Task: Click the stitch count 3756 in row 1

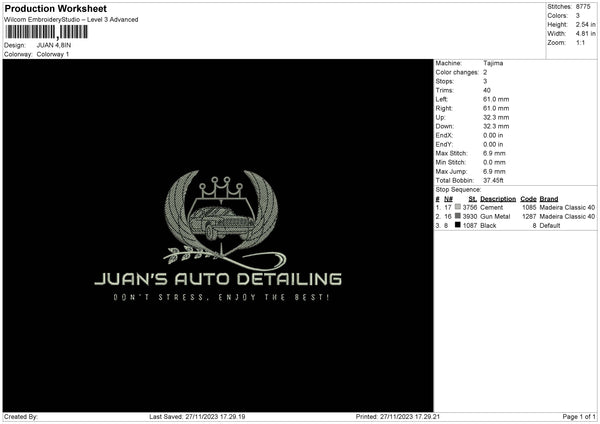Action: point(470,207)
